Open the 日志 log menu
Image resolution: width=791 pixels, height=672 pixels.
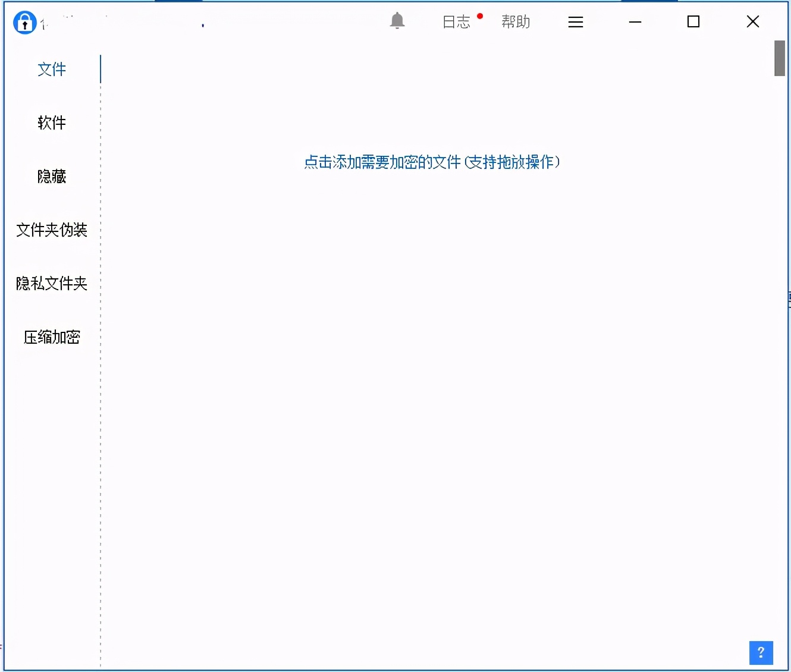[x=457, y=22]
